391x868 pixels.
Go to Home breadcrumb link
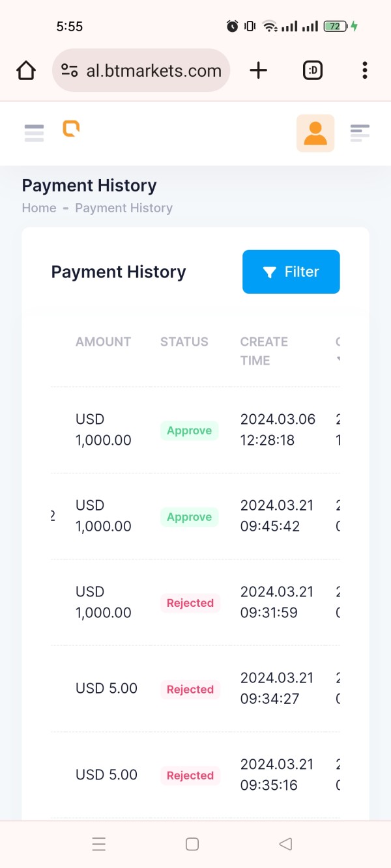39,208
